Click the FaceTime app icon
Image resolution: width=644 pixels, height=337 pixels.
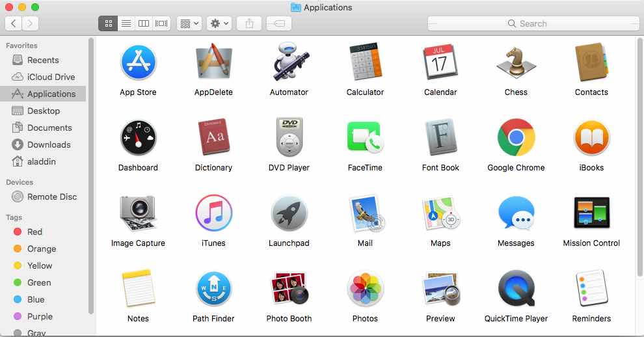point(365,137)
